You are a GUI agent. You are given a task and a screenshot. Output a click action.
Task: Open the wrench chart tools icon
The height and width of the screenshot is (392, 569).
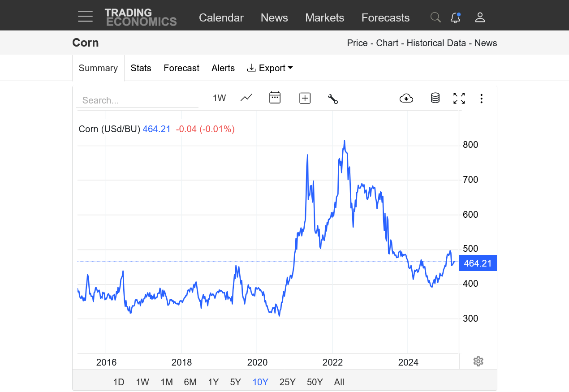(332, 99)
